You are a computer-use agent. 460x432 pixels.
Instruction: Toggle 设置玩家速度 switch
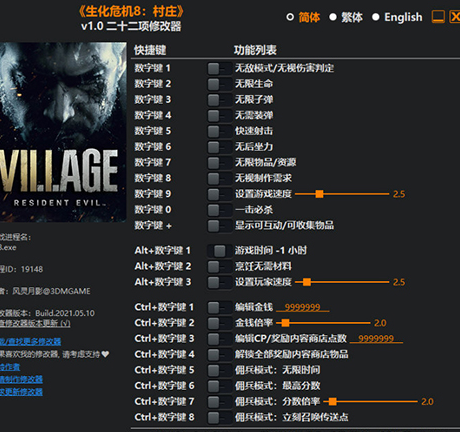pos(219,282)
